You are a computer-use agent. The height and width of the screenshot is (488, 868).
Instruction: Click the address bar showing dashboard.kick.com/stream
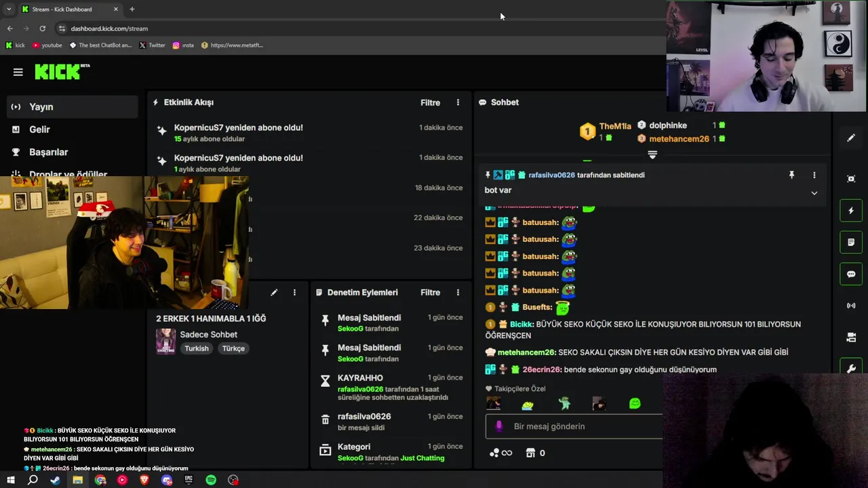109,28
